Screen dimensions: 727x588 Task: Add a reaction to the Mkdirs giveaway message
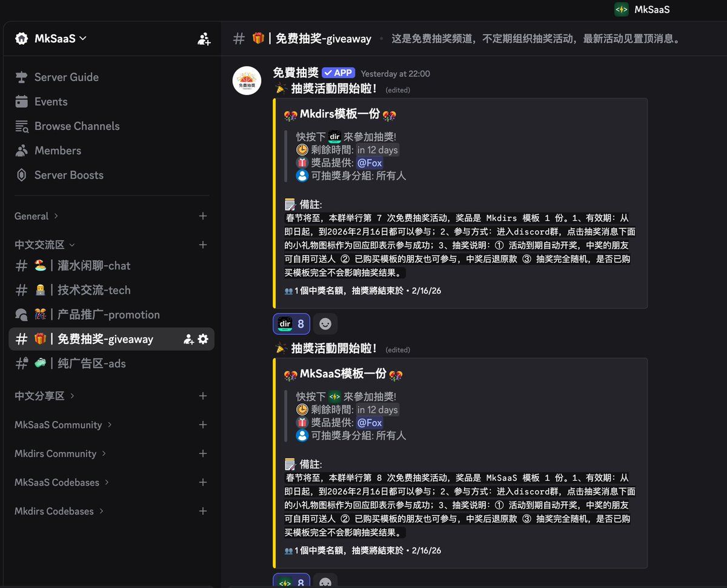[x=325, y=324]
